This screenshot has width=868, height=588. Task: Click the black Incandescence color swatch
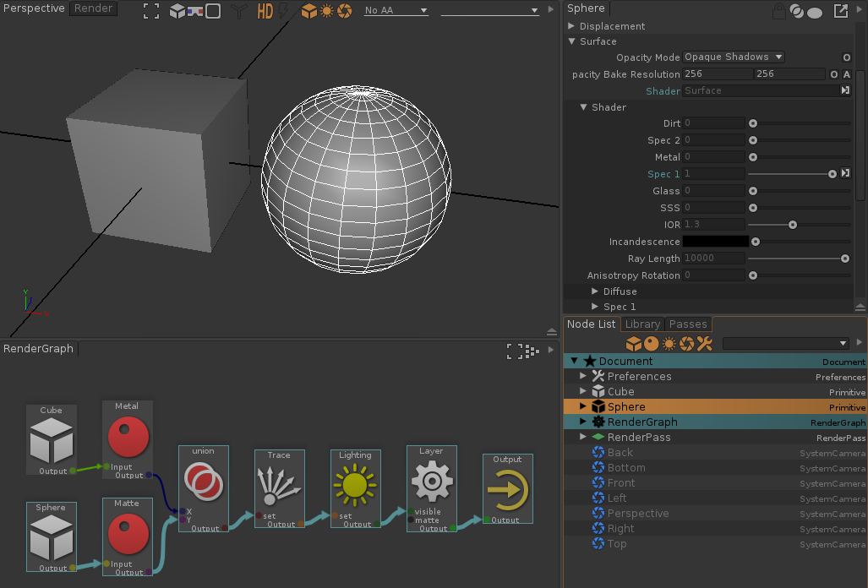click(715, 242)
